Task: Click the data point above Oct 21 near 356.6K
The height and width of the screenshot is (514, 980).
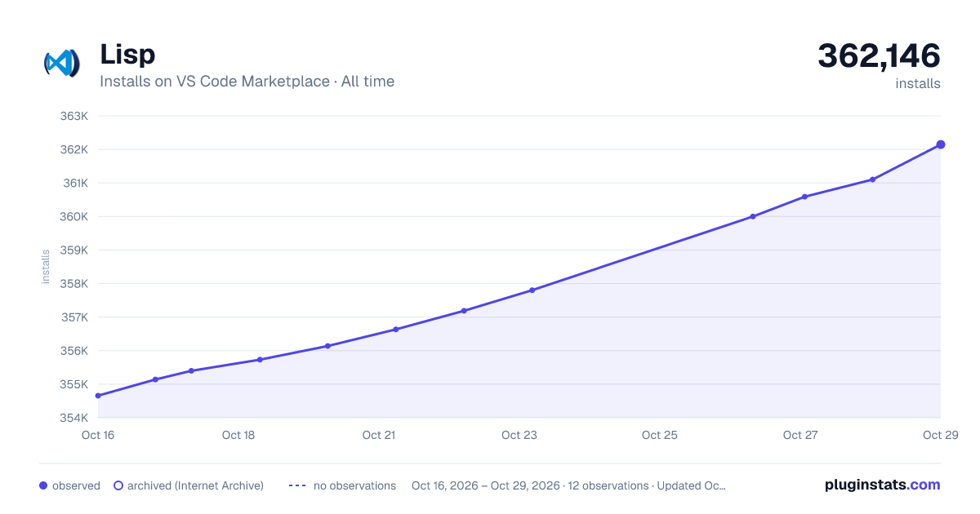Action: coord(395,330)
